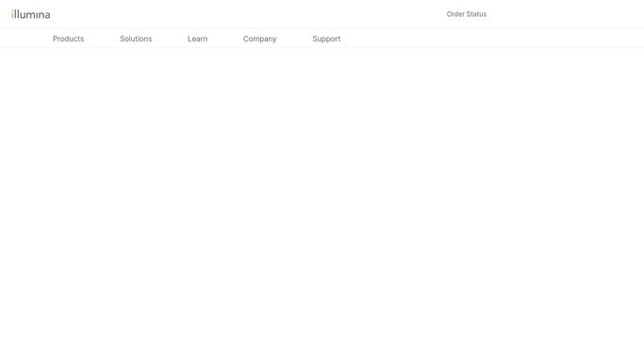The width and height of the screenshot is (644, 362).
Task: Click Company in the main menu
Action: (259, 39)
